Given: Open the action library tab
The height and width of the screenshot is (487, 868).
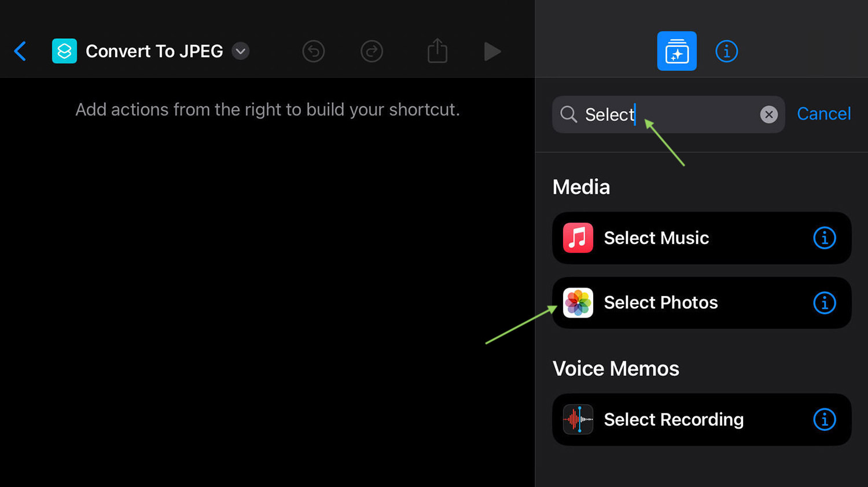Looking at the screenshot, I should (x=676, y=51).
